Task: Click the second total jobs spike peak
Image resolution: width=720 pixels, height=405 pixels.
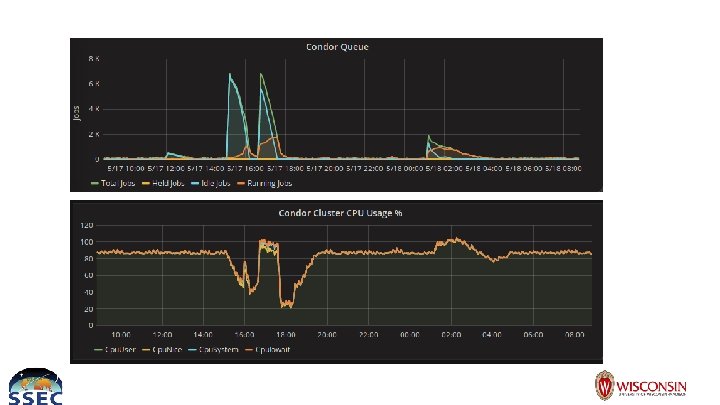Action: [x=261, y=74]
